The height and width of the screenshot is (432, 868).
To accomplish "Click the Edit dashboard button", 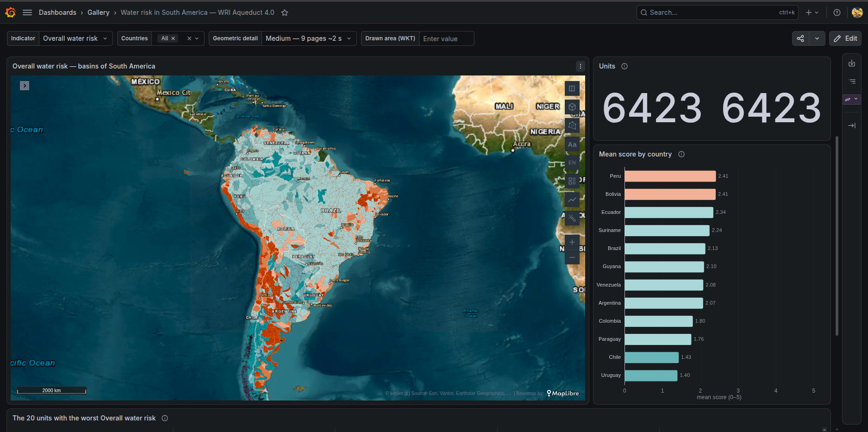I will point(845,38).
